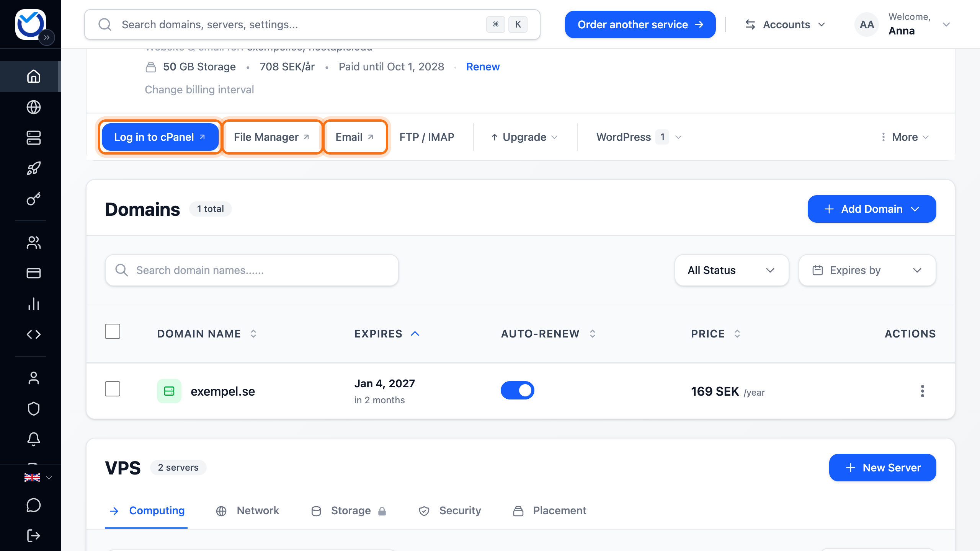
Task: Tick the checkbox for the exempel.se row
Action: 113,389
